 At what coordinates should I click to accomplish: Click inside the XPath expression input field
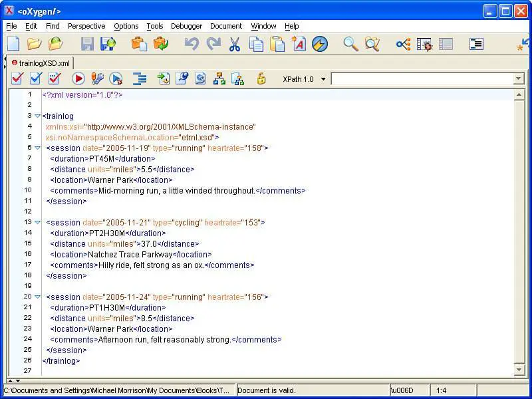[422, 79]
